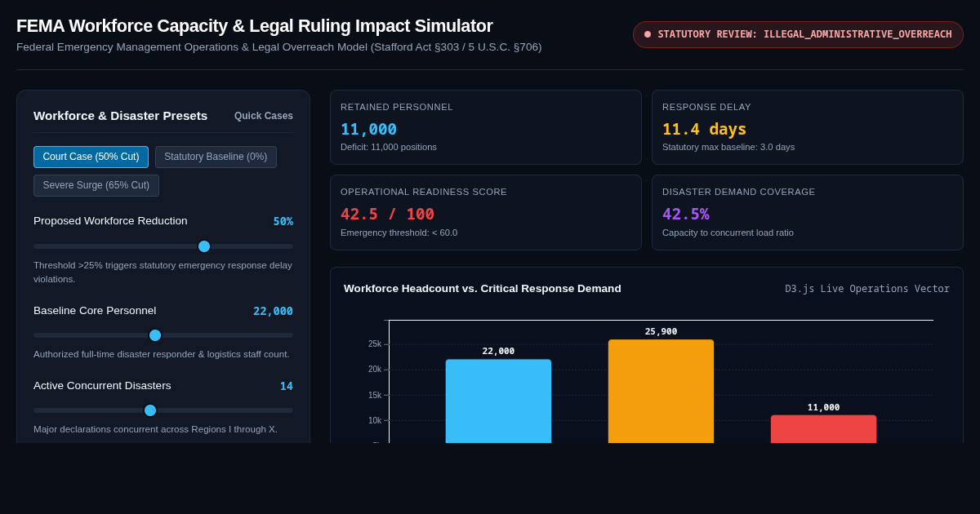The width and height of the screenshot is (980, 514).
Task: Click the OPERATIONAL READINESS SCORE card heading
Action: tap(424, 192)
